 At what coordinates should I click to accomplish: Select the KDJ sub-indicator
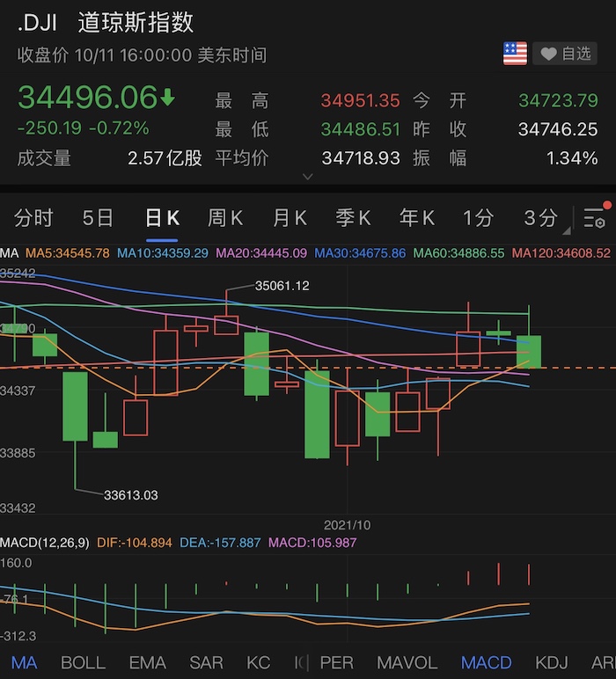552,662
